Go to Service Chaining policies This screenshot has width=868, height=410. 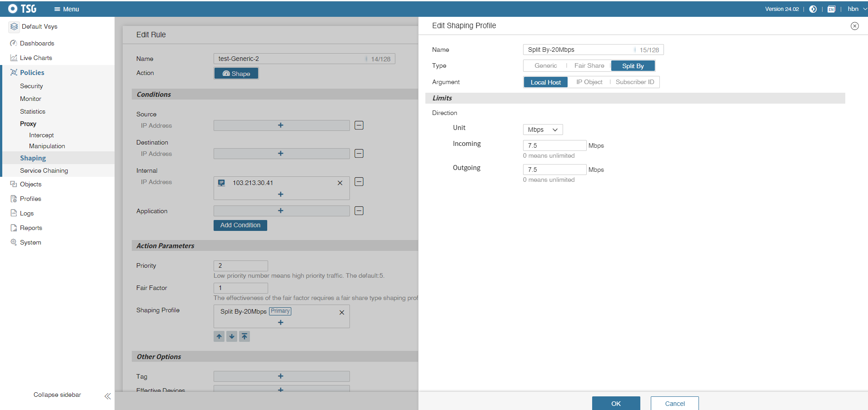pos(44,171)
